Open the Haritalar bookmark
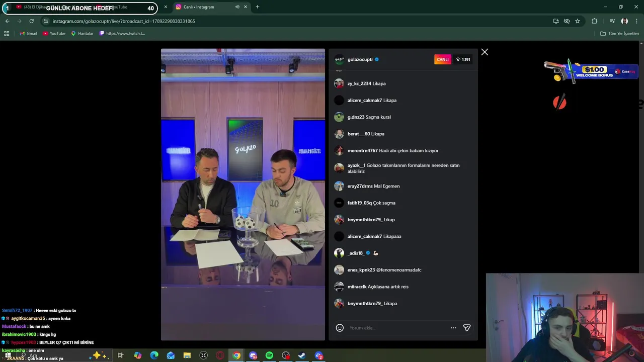 click(82, 33)
